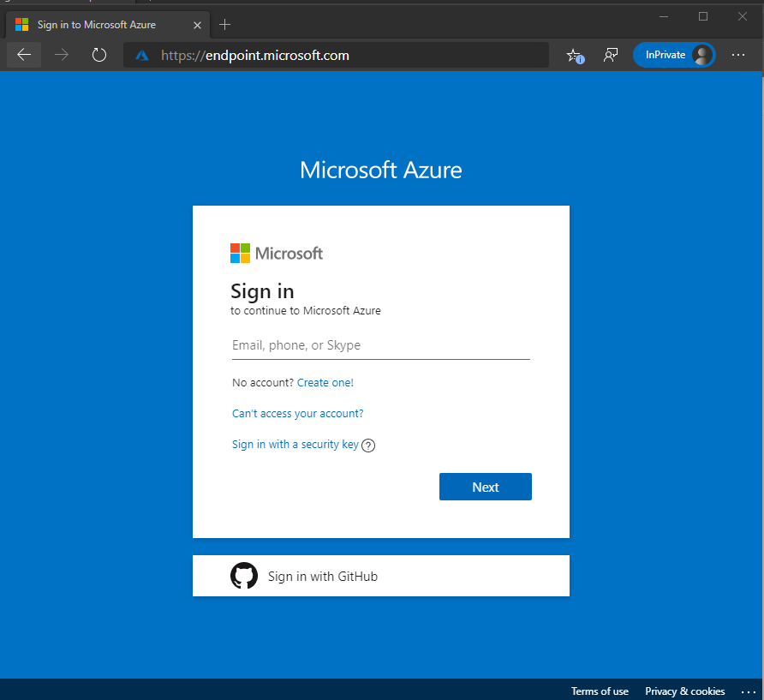Click the security key help question icon
764x700 pixels.
pyautogui.click(x=368, y=446)
